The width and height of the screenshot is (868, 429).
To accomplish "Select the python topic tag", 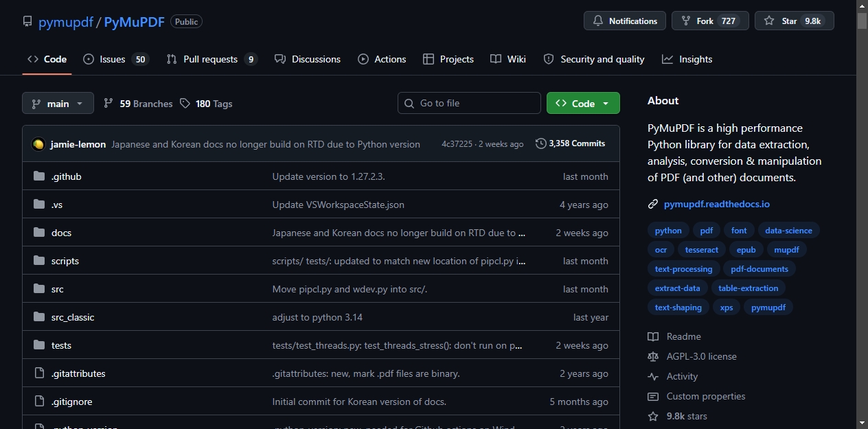I will (x=668, y=231).
